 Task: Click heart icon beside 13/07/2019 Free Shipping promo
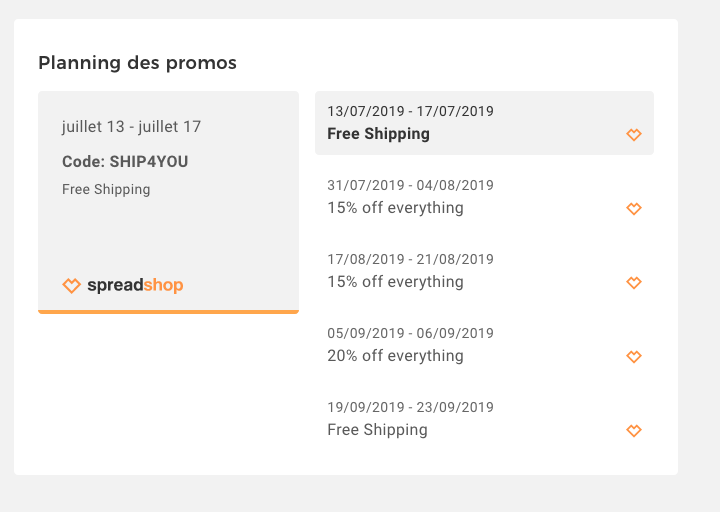click(633, 135)
